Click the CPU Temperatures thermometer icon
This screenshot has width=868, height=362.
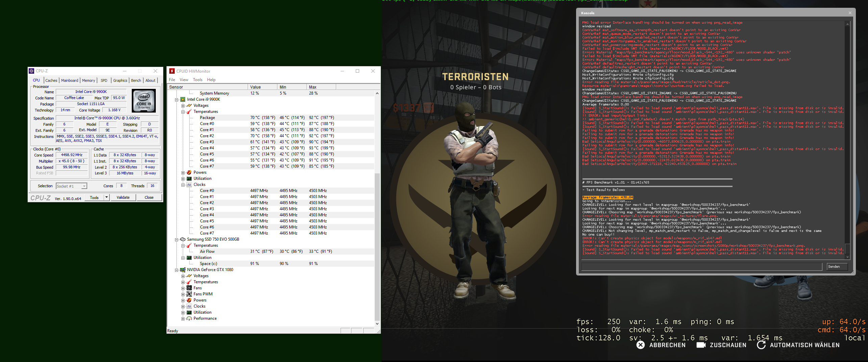pyautogui.click(x=189, y=112)
